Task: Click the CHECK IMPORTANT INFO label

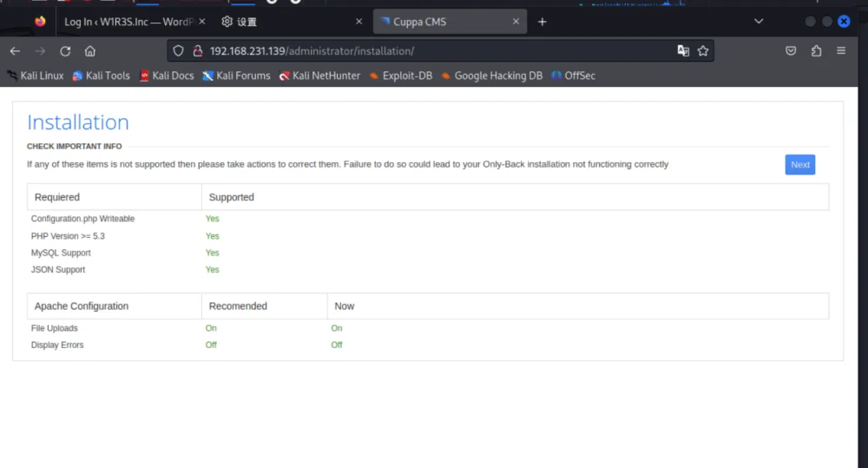Action: pyautogui.click(x=74, y=146)
